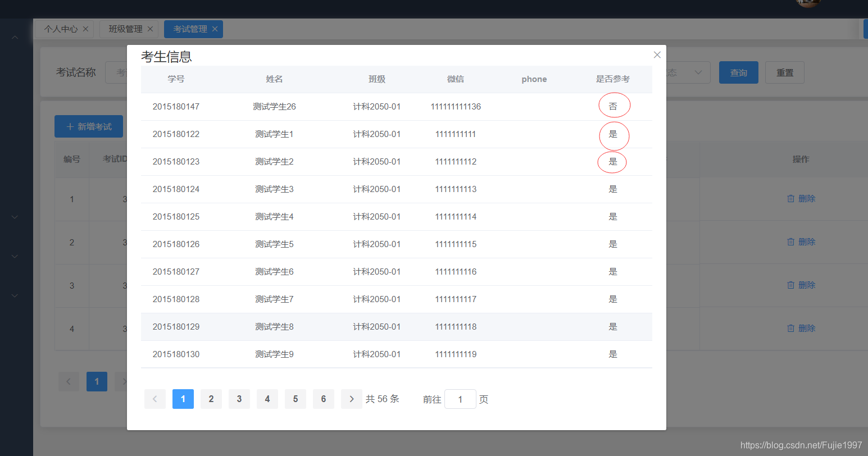Select student name 测试学生1
Screen dimensions: 868x456
274,134
